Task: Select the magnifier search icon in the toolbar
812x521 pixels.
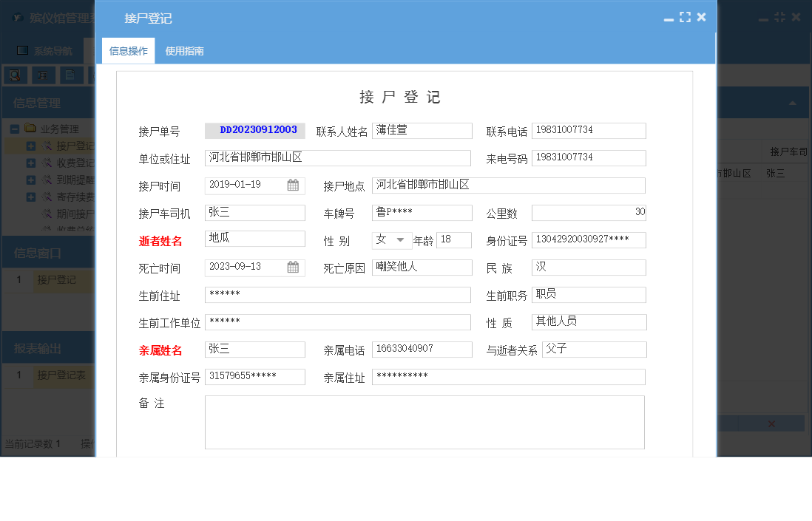Action: pyautogui.click(x=16, y=75)
